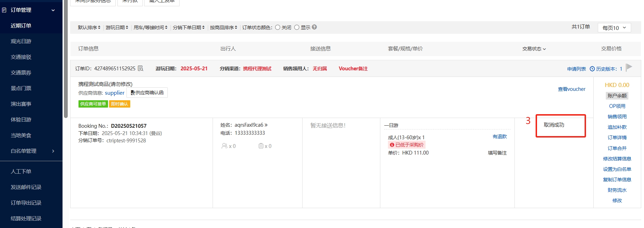The image size is (644, 228).
Task: Open 交通票券 in the sidebar
Action: pos(21,73)
